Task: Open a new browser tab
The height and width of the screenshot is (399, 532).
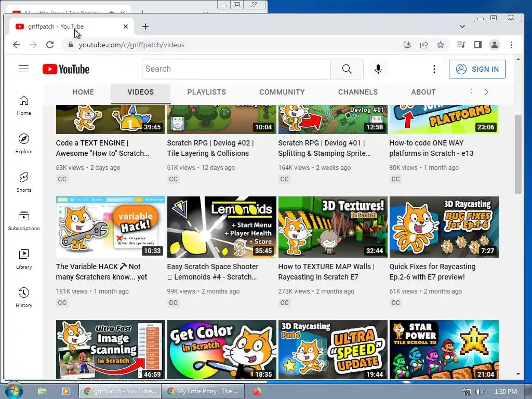Action: [145, 26]
